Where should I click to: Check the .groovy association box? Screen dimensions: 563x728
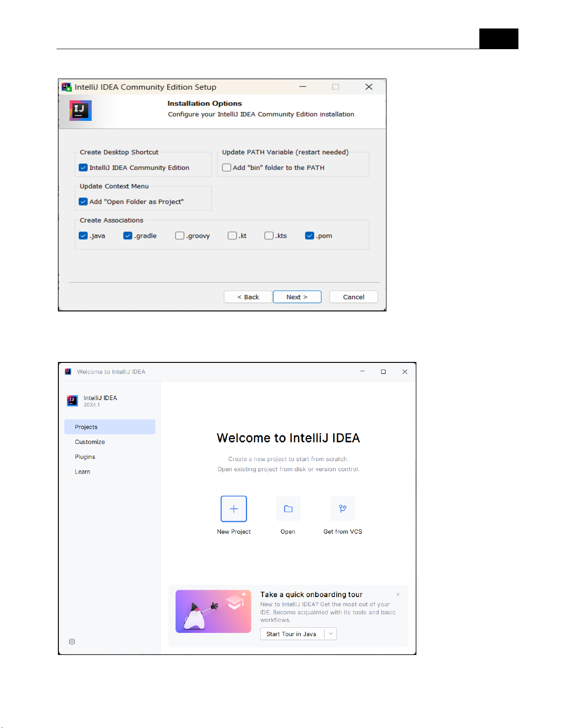tap(180, 236)
